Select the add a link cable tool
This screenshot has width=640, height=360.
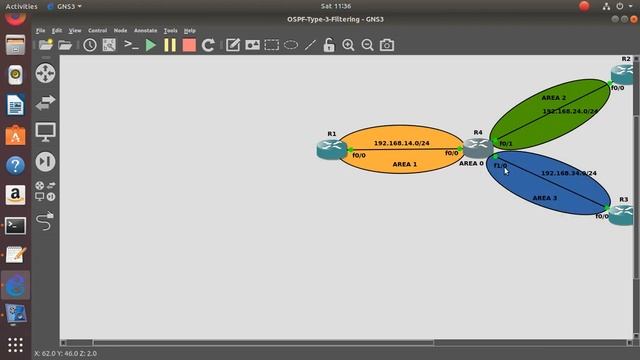[45, 221]
